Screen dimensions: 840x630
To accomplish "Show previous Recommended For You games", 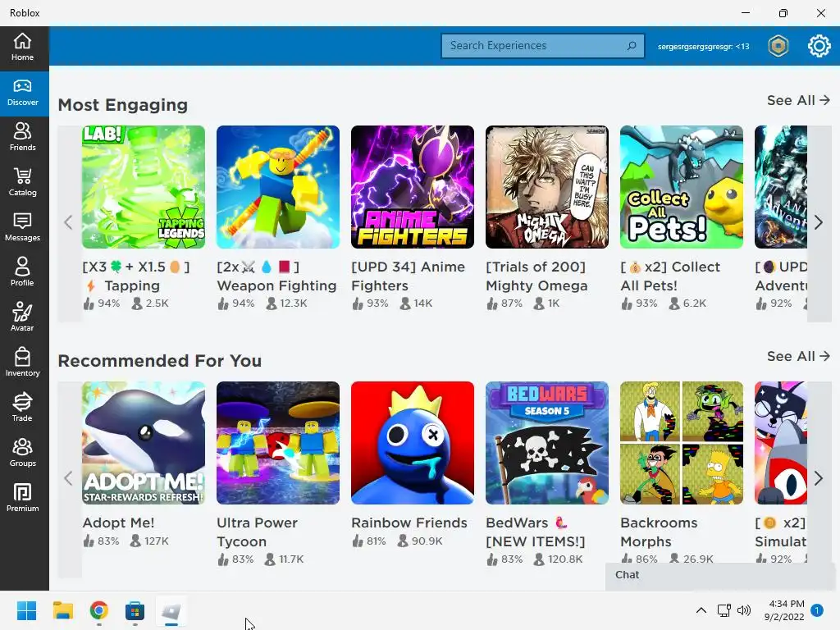I will tap(69, 478).
